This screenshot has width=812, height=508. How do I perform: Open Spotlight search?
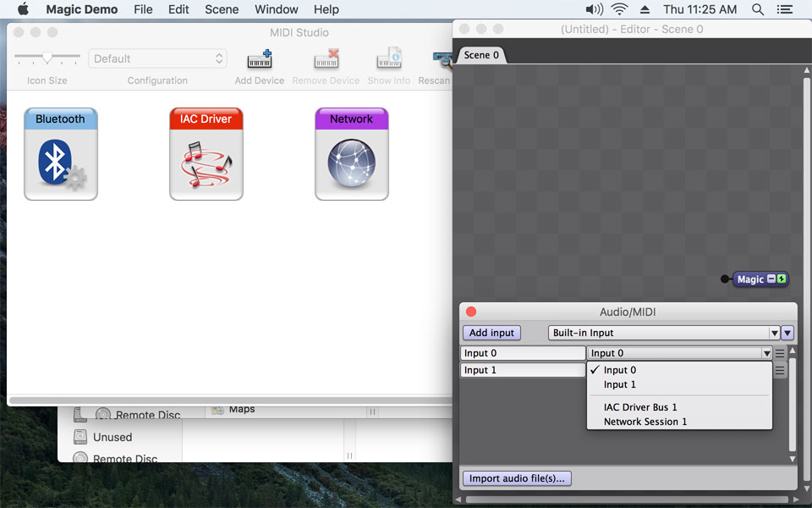758,9
